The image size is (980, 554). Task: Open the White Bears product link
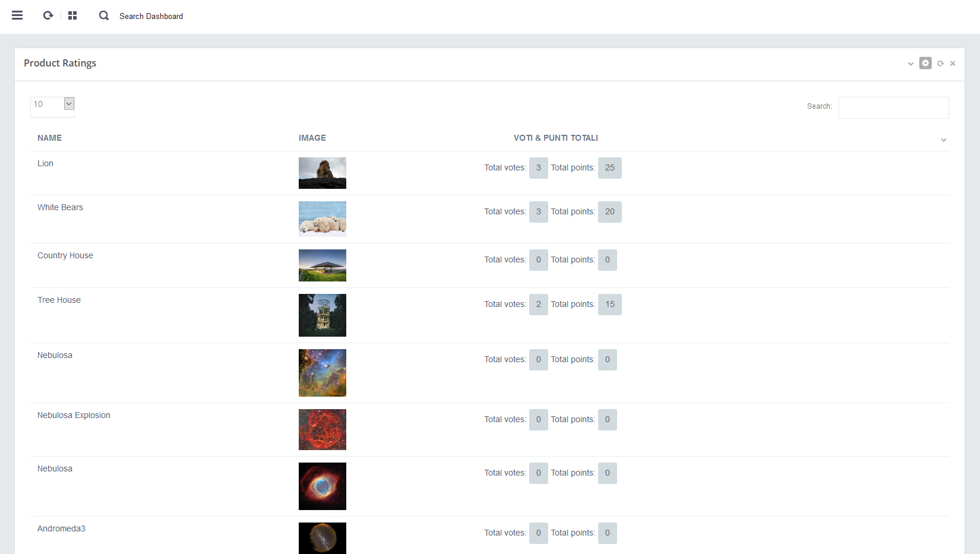tap(60, 207)
